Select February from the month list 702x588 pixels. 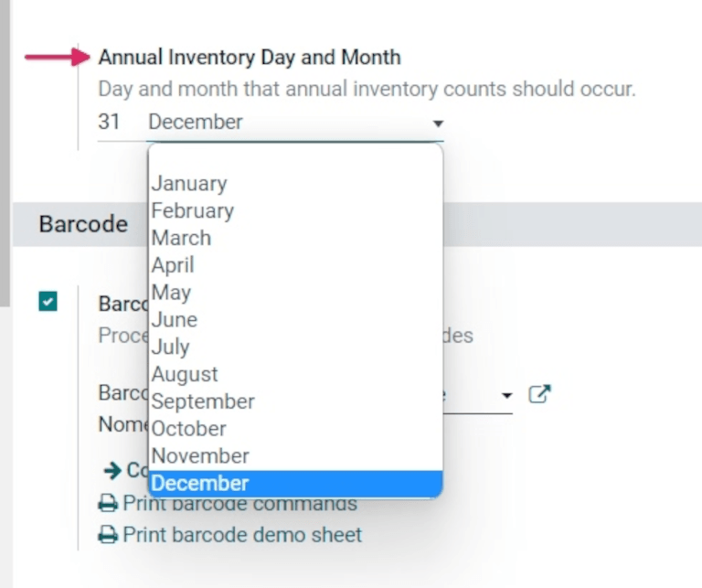(193, 210)
